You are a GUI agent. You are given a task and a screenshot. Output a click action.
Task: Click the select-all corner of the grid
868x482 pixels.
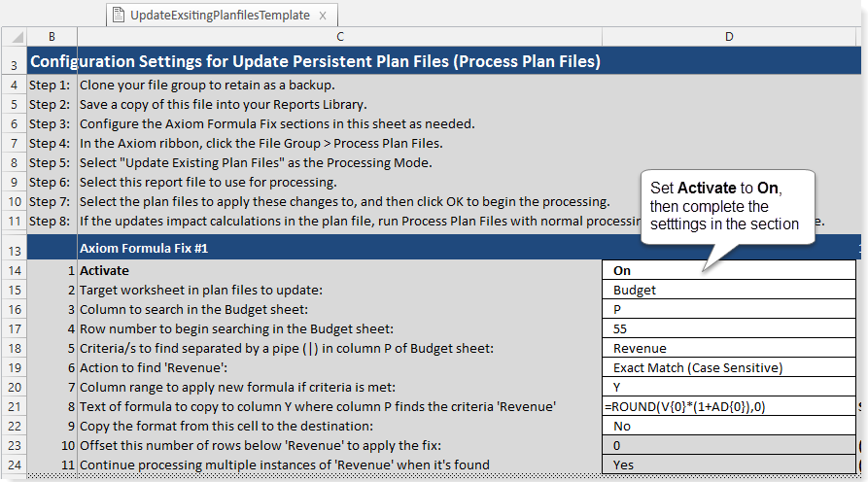pos(14,37)
